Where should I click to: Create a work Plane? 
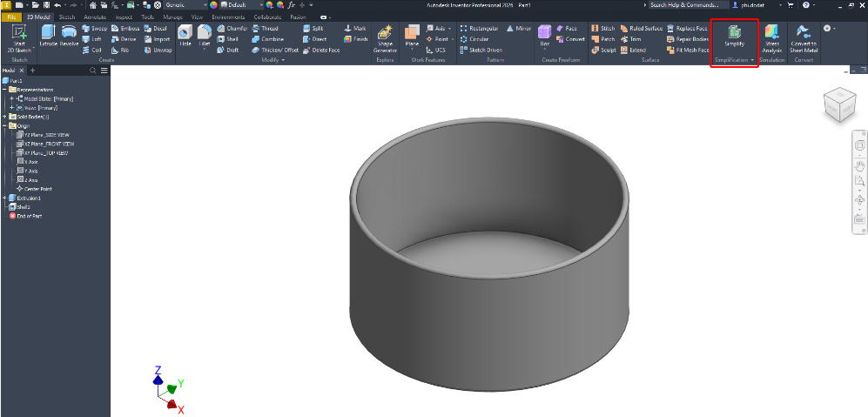(x=412, y=37)
